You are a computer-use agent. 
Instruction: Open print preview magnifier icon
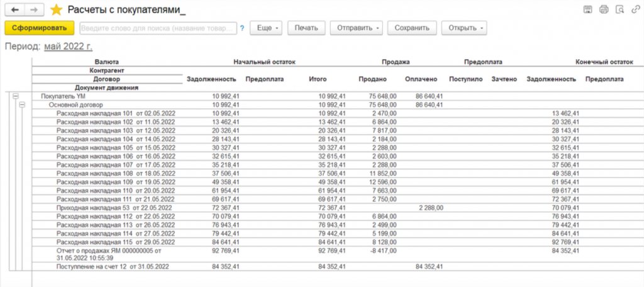[x=619, y=9]
